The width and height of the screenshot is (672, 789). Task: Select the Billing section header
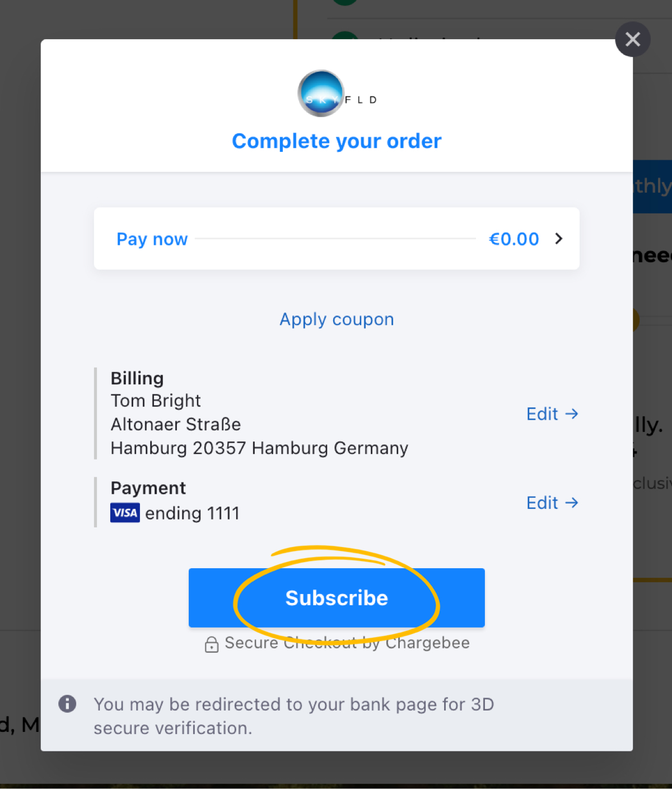click(x=137, y=378)
